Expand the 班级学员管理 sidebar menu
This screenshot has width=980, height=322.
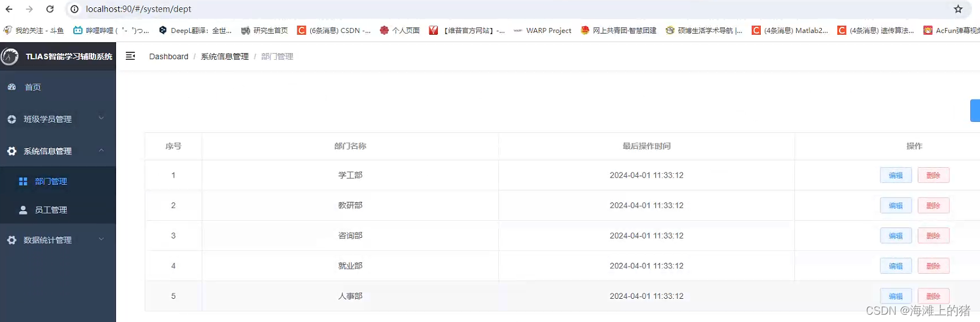pyautogui.click(x=58, y=119)
